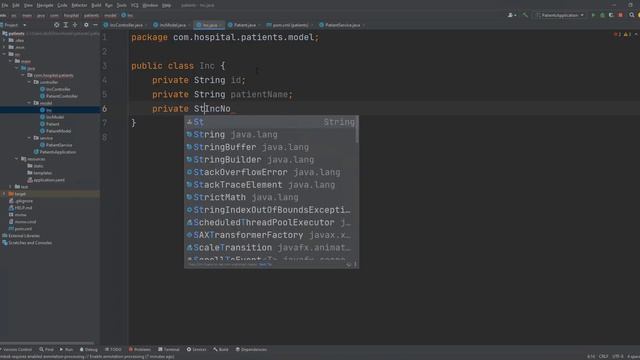The width and height of the screenshot is (640, 360).
Task: Open the Build menu
Action: click(x=96, y=5)
